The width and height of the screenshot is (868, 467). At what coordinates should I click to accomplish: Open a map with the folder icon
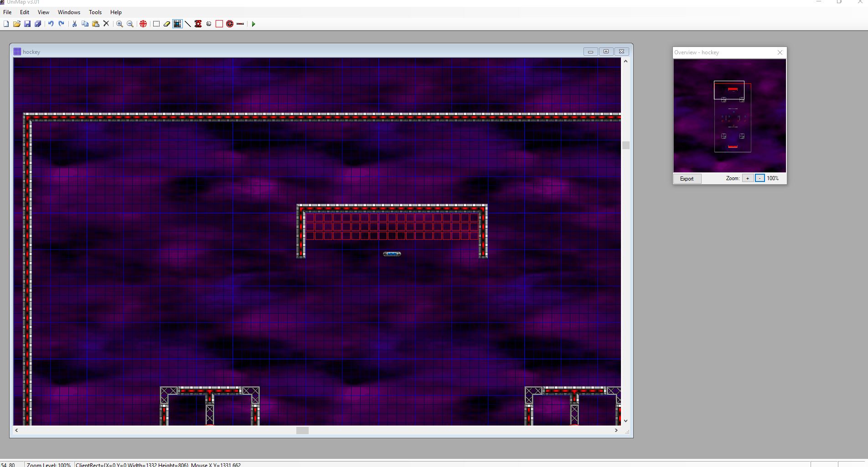(x=17, y=24)
